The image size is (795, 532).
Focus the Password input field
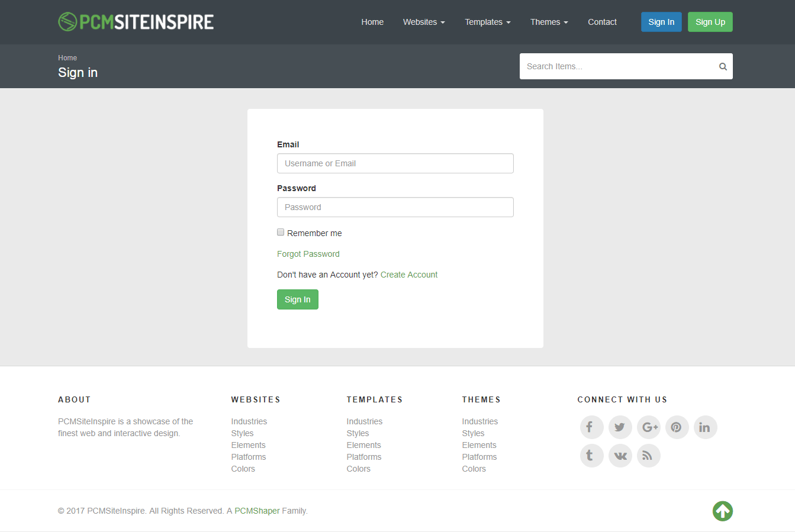(395, 207)
